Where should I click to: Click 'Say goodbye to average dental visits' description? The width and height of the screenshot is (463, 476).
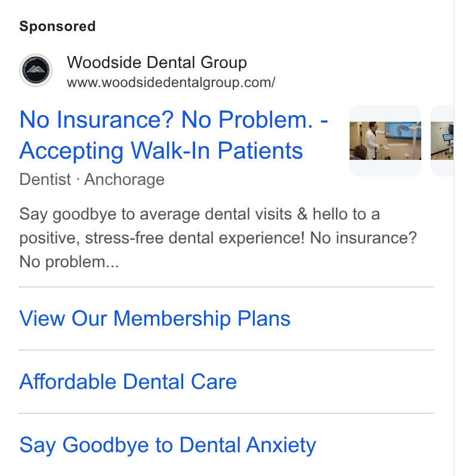[x=156, y=214]
